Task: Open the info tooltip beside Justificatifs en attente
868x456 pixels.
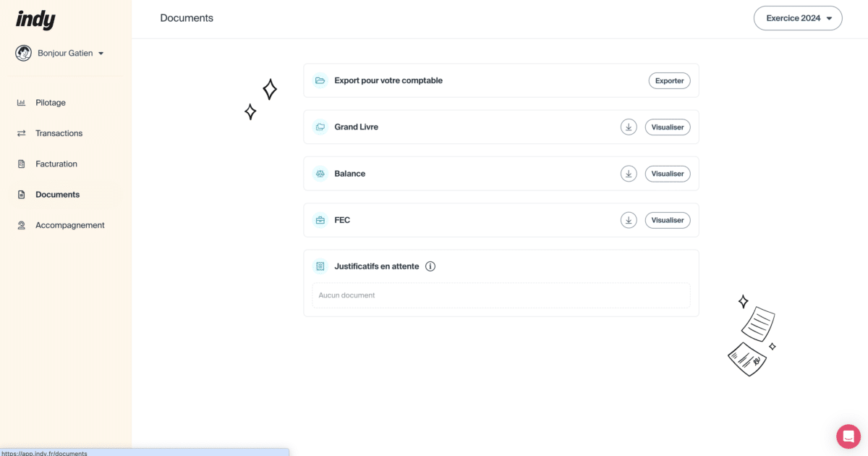Action: pos(430,266)
